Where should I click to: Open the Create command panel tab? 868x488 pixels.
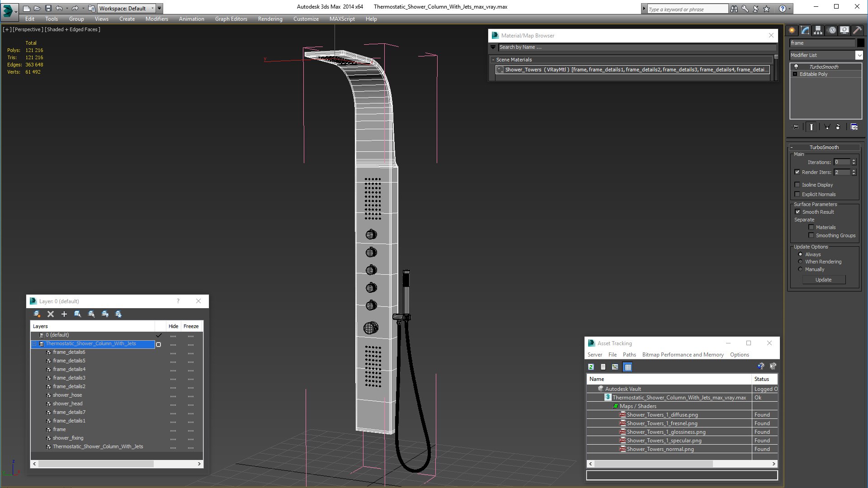(792, 30)
